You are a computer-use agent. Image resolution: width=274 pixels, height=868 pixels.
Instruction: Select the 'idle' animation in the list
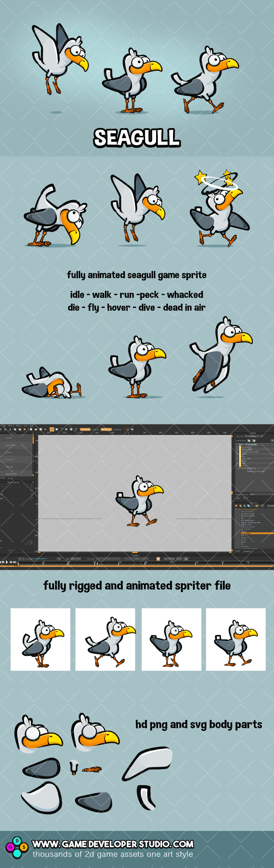pos(242,518)
